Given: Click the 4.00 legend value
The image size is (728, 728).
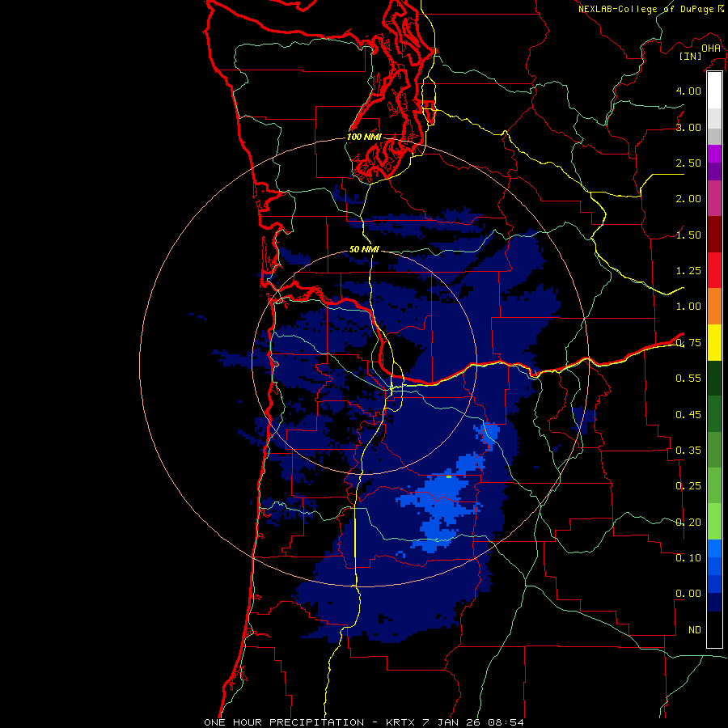Looking at the screenshot, I should (x=688, y=91).
